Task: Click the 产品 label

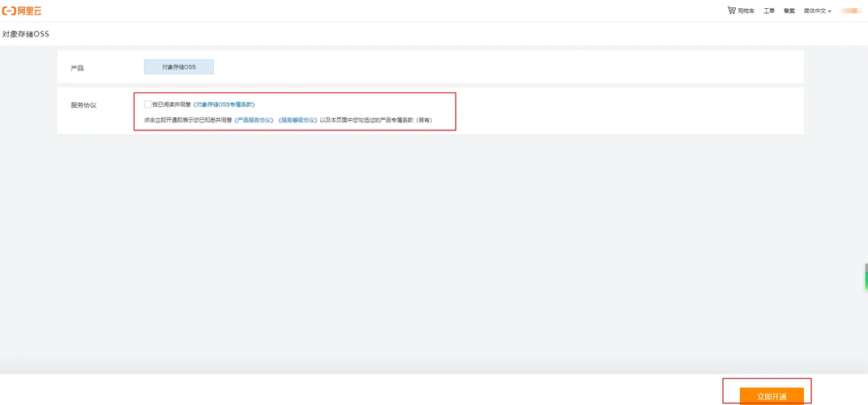Action: click(77, 68)
